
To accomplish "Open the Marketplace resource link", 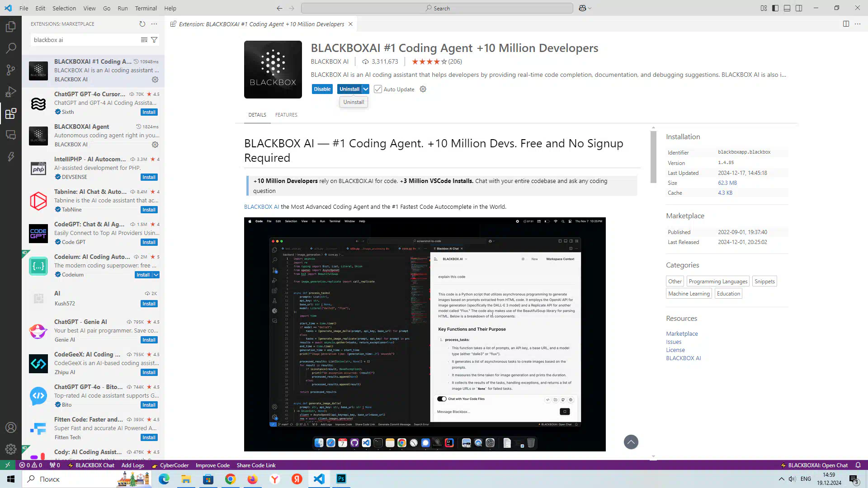I will pos(682,333).
